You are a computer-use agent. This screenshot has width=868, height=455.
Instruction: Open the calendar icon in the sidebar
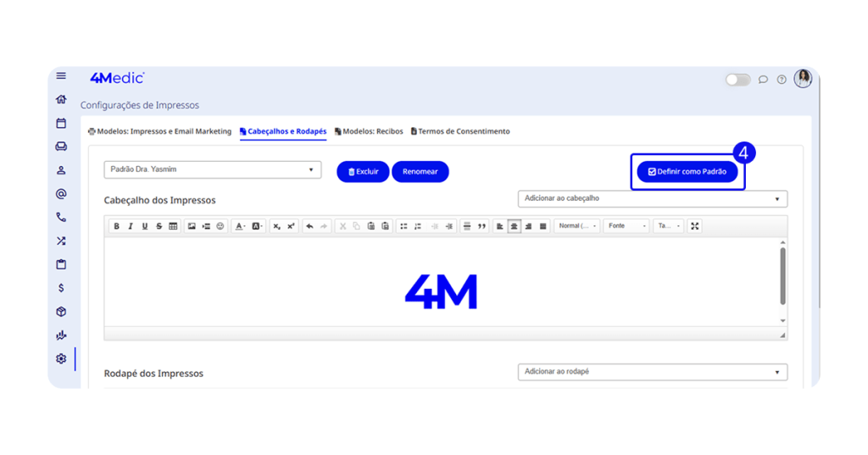(x=61, y=124)
